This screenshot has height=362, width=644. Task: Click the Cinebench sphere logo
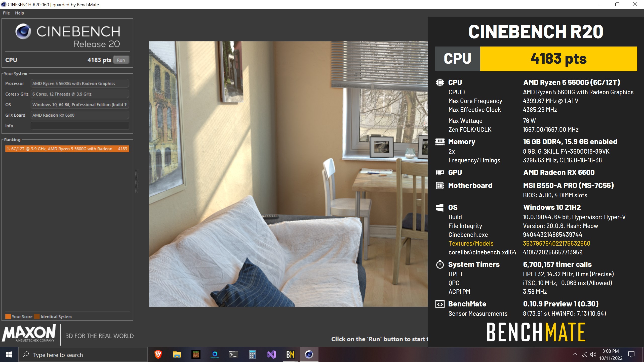[x=23, y=32]
